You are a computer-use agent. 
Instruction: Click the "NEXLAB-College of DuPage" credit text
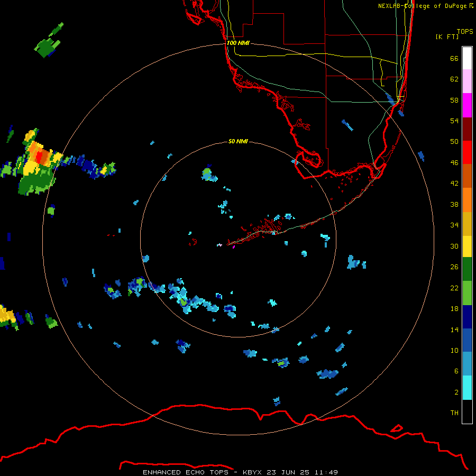pos(422,6)
